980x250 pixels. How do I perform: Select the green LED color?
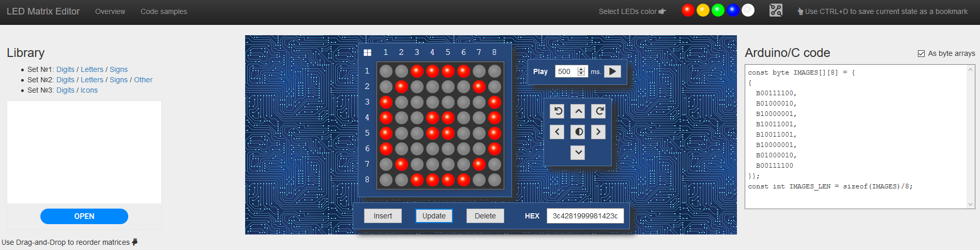(718, 10)
